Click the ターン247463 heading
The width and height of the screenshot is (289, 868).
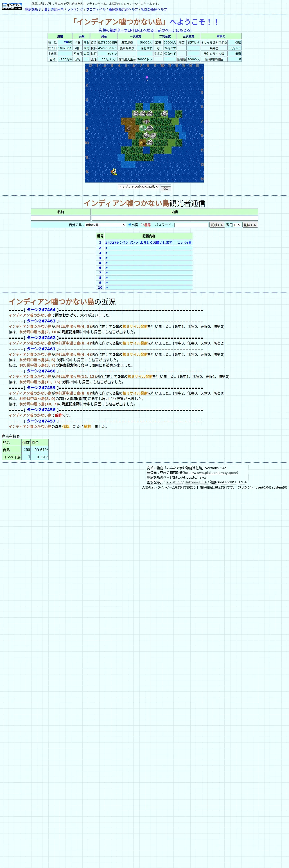tap(41, 321)
